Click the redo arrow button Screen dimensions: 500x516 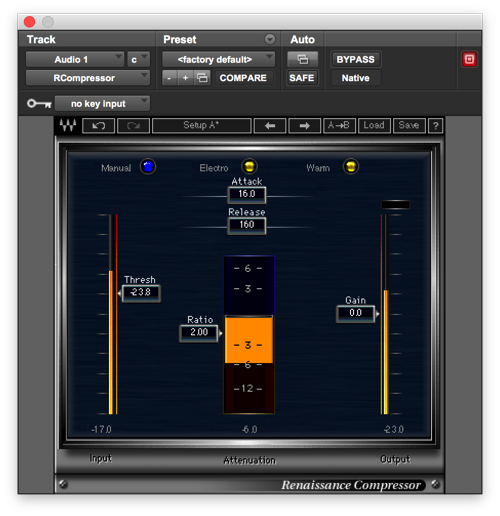point(133,126)
